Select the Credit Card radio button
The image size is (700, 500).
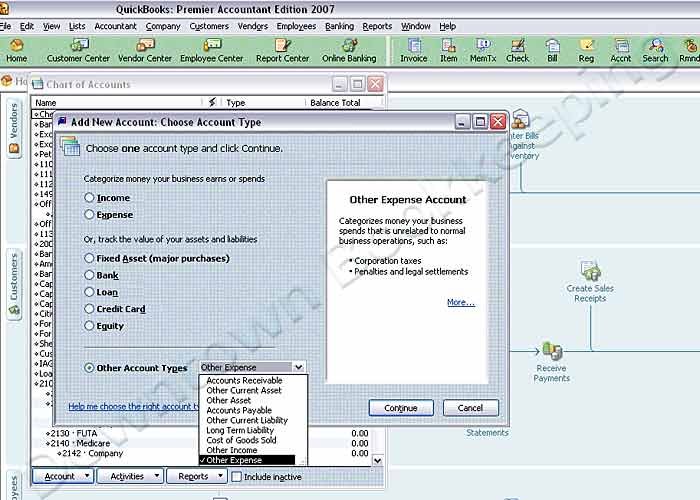pos(89,308)
